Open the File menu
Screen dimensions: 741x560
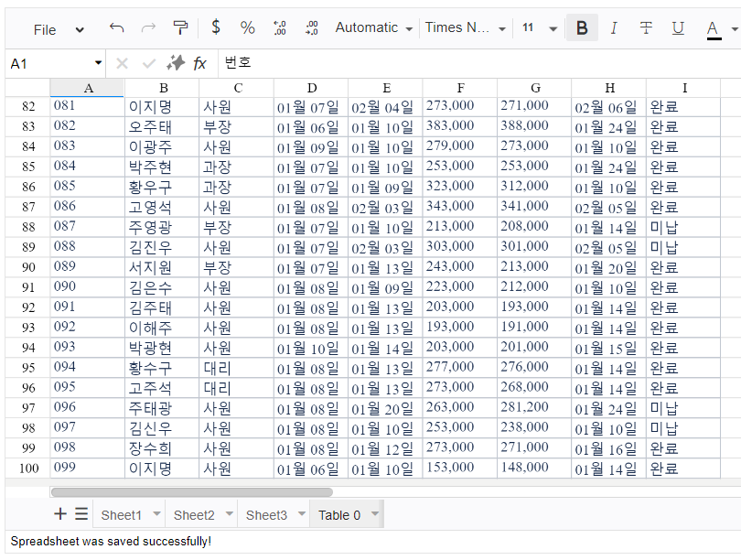[x=45, y=30]
